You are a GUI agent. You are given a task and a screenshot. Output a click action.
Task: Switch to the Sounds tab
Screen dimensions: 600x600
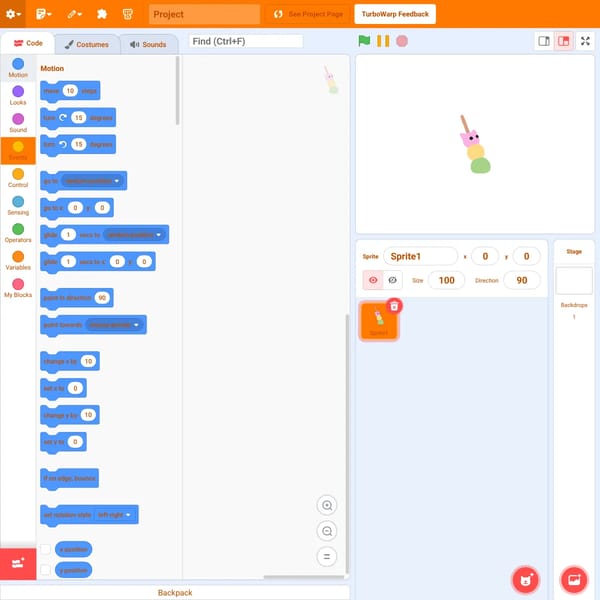click(x=148, y=44)
